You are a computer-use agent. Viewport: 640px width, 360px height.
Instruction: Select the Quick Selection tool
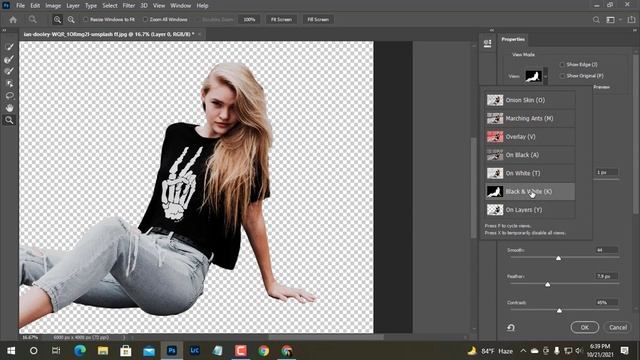[x=9, y=47]
